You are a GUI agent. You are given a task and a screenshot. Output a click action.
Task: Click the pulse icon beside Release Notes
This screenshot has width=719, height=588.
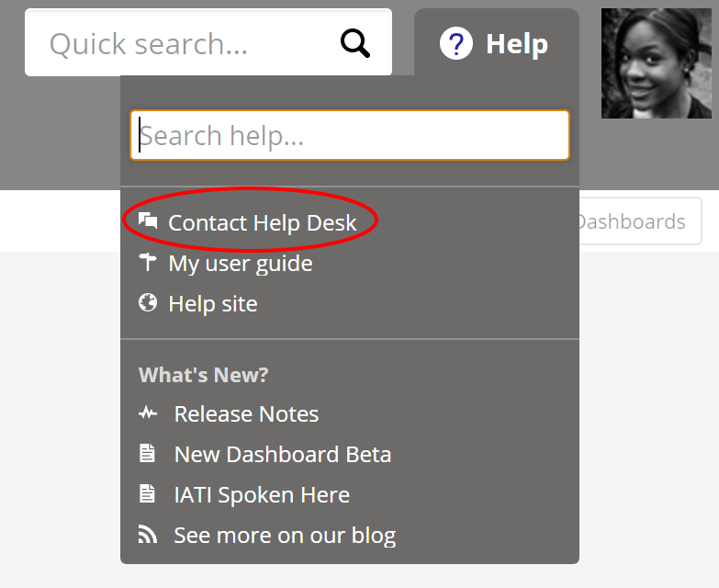tap(148, 413)
